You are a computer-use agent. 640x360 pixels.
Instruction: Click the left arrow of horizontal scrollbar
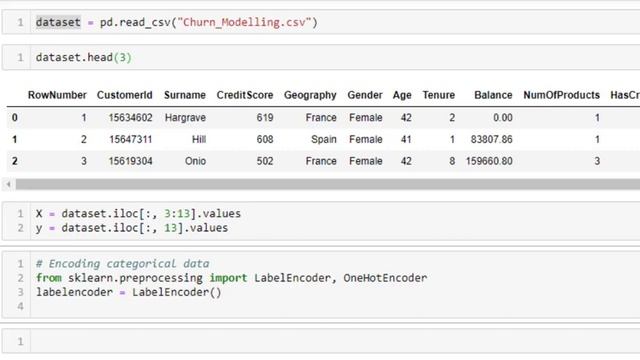pyautogui.click(x=8, y=184)
